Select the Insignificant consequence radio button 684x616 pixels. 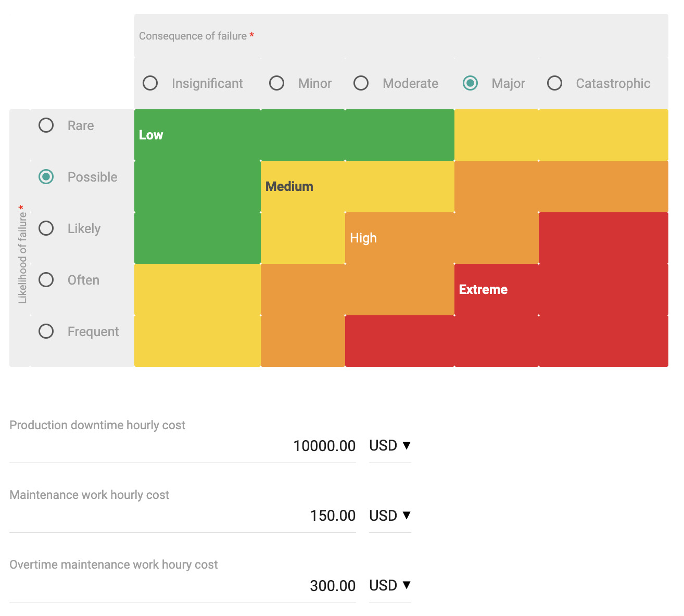pos(150,83)
